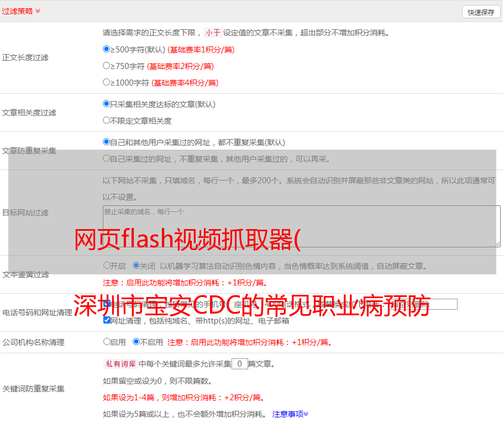Select the ≥1000字符 radio option
Viewport: 504px width, 424px height.
[x=106, y=82]
